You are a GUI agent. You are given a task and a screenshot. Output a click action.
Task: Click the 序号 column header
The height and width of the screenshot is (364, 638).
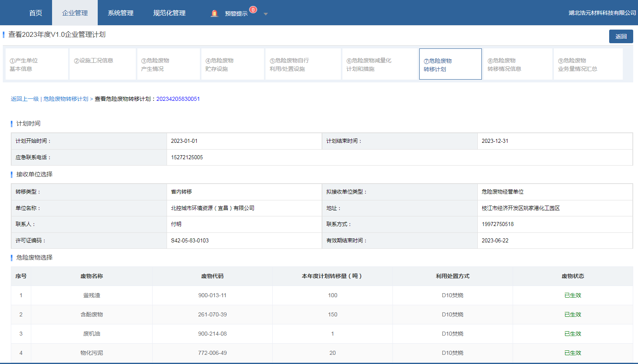[x=21, y=276]
